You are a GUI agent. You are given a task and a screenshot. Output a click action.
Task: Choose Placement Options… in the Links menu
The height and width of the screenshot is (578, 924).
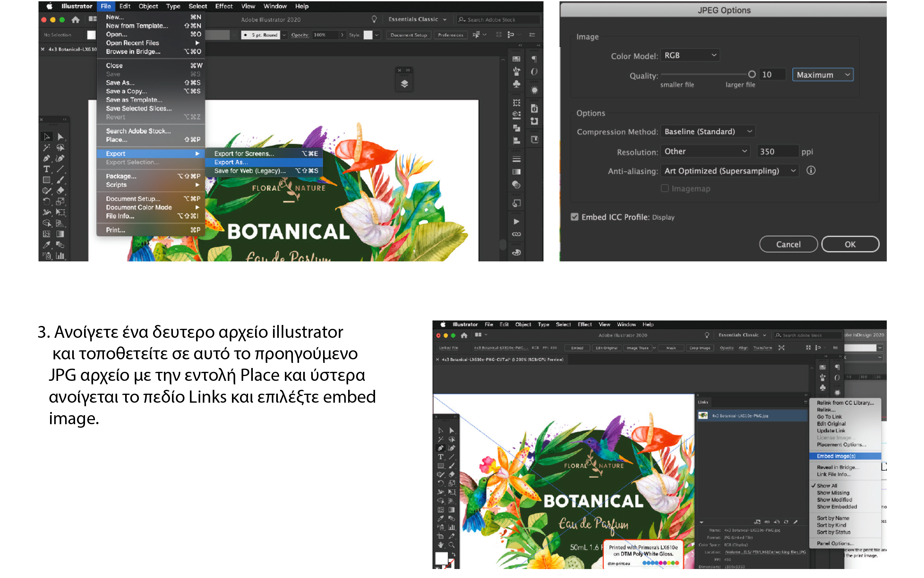click(845, 445)
